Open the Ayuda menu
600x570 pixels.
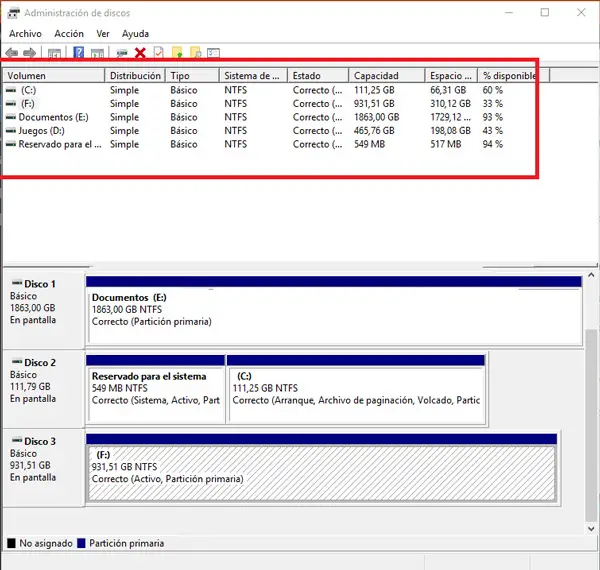point(135,34)
